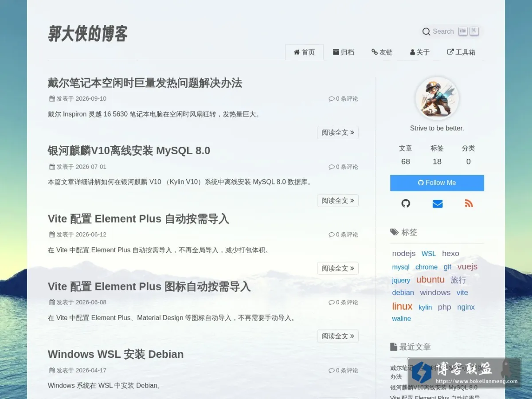This screenshot has width=532, height=399.
Task: Open the 关于 about menu item
Action: click(420, 52)
